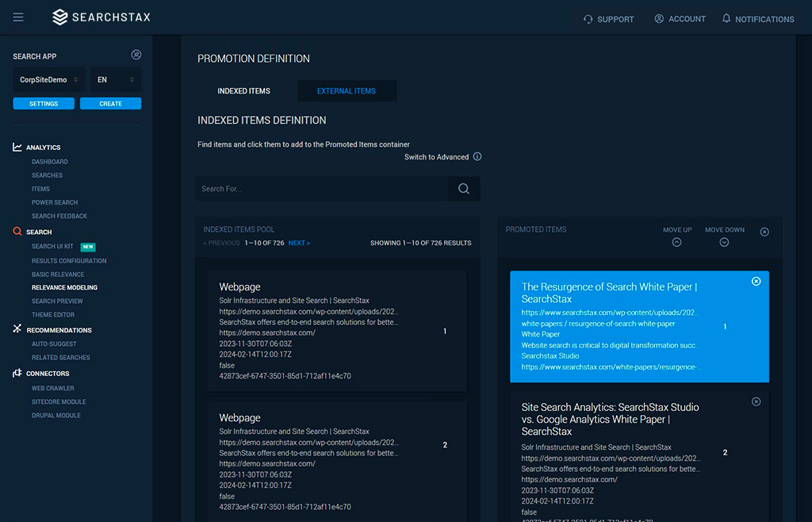Click the Switch to Advanced info icon
Screen dimensions: 812x522
pyautogui.click(x=477, y=157)
